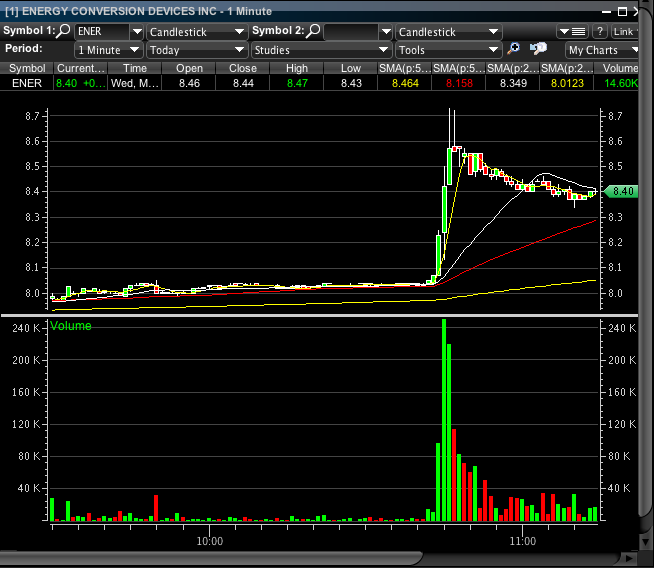This screenshot has width=654, height=568.
Task: Click the High column header
Action: pyautogui.click(x=296, y=68)
